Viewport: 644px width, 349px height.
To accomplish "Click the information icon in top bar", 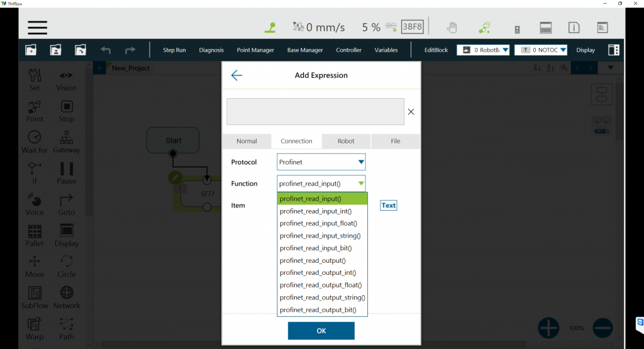I will coord(574,28).
